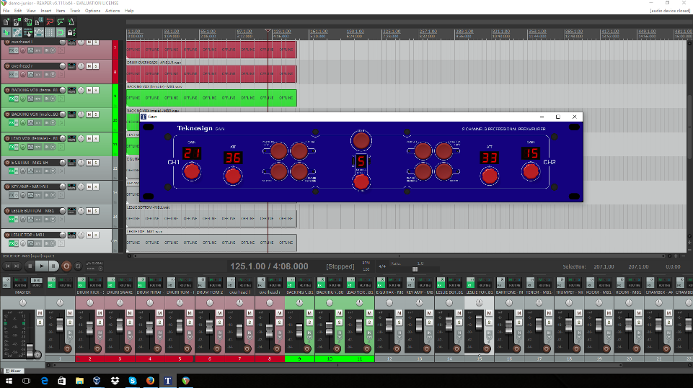
Task: Click the red knob under display 36
Action: coord(233,176)
